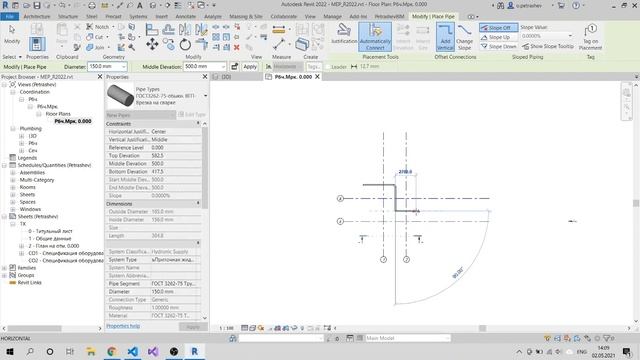Select Change Slope offset connection

(464, 37)
